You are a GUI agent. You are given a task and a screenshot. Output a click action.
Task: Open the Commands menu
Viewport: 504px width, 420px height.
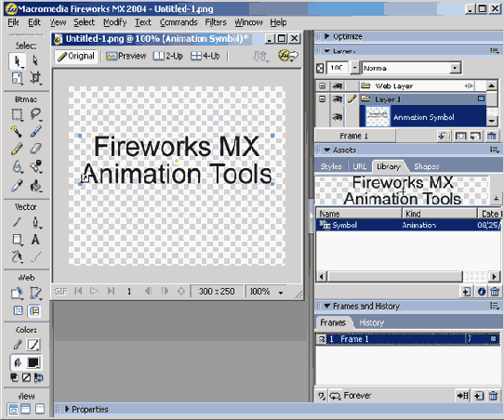coord(179,22)
